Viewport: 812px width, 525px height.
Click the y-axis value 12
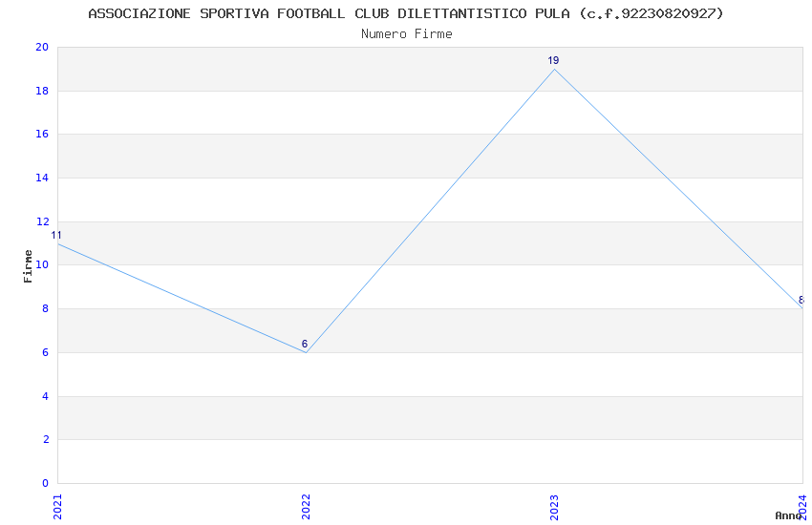(41, 222)
